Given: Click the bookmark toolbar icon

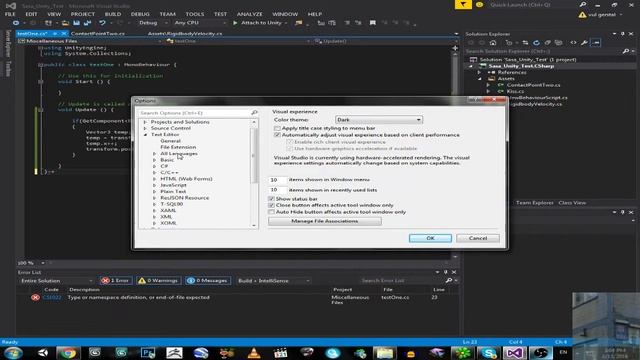Looking at the screenshot, I should click(x=373, y=23).
